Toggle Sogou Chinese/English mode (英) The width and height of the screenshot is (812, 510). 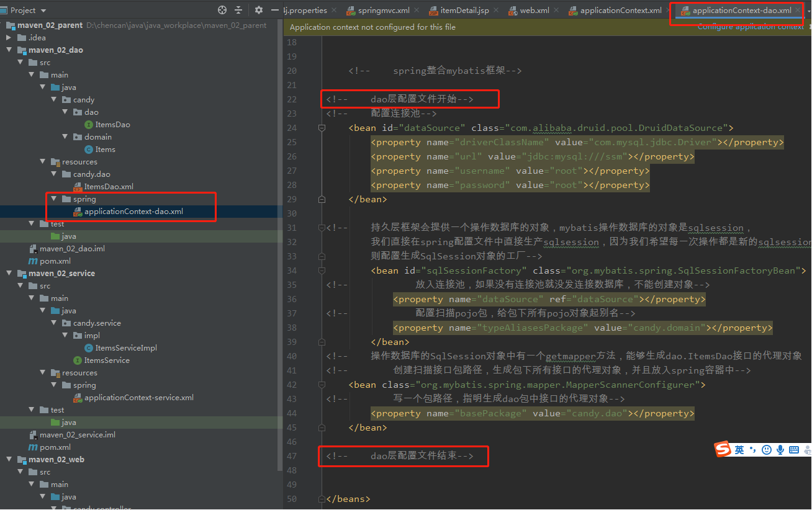click(x=739, y=450)
